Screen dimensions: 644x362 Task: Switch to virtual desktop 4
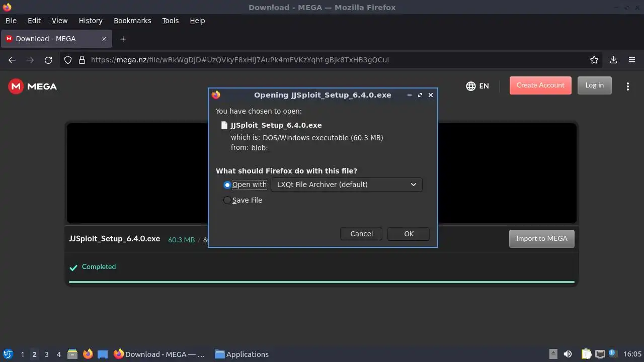pyautogui.click(x=58, y=354)
